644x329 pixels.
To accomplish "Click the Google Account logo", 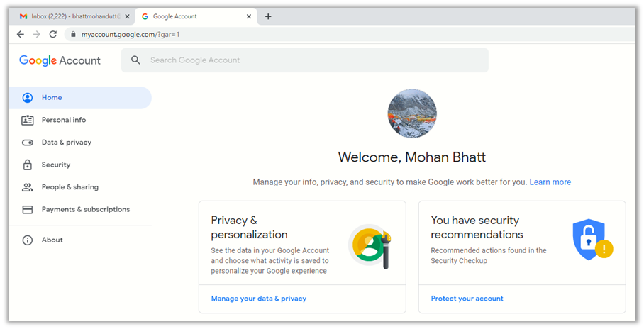I will pyautogui.click(x=60, y=60).
